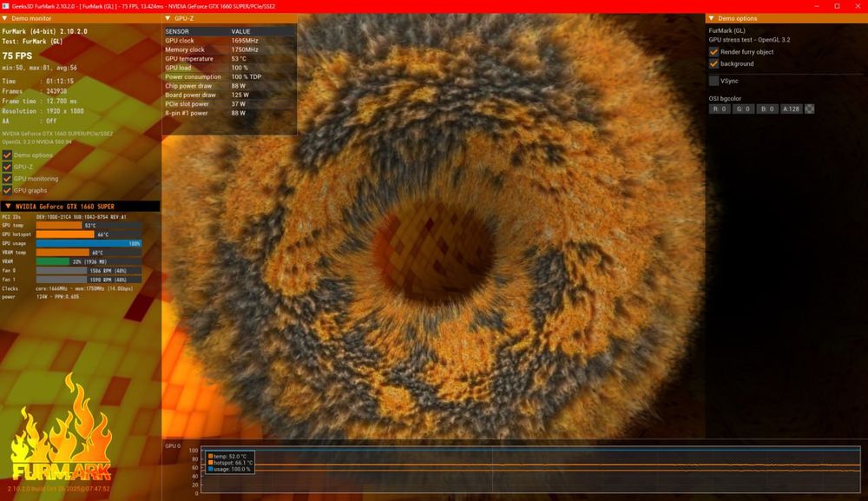The width and height of the screenshot is (868, 501).
Task: Click the GPU load sensor row label
Action: (178, 68)
